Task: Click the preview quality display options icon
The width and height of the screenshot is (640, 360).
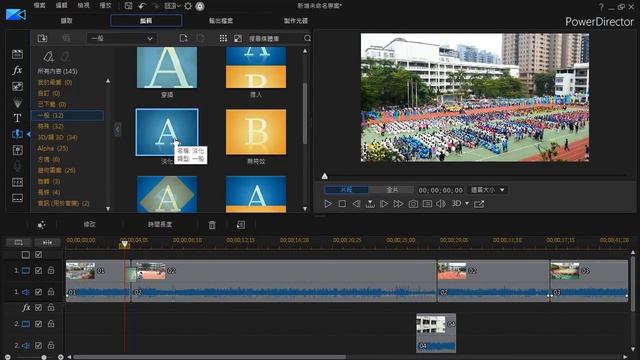Action: point(427,204)
